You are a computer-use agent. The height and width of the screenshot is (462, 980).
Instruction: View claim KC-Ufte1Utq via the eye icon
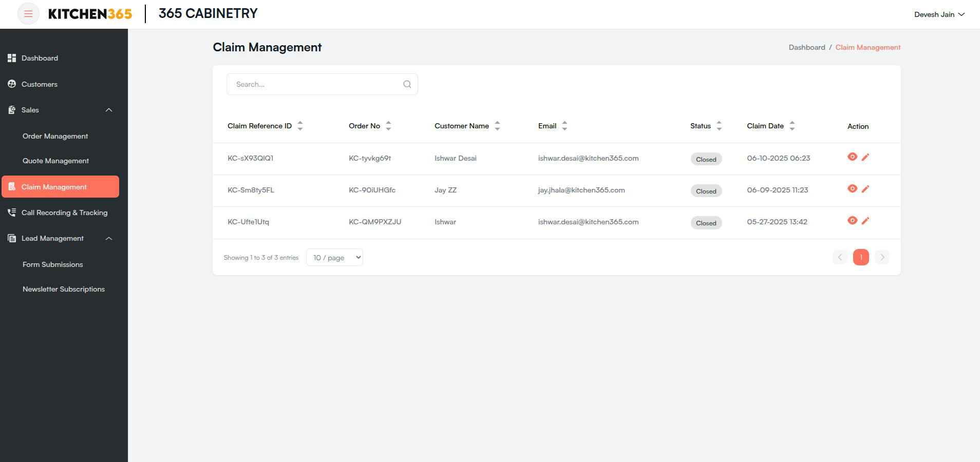[852, 221]
